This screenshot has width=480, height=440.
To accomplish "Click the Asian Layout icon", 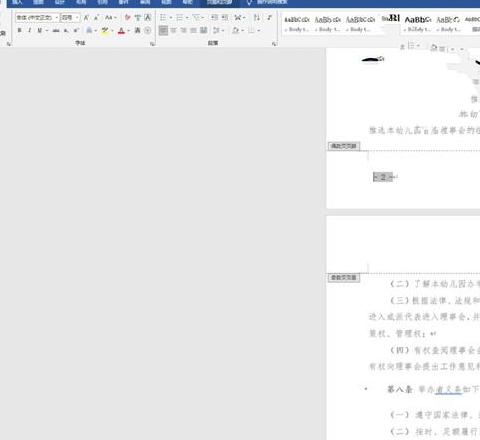I will 238,17.
